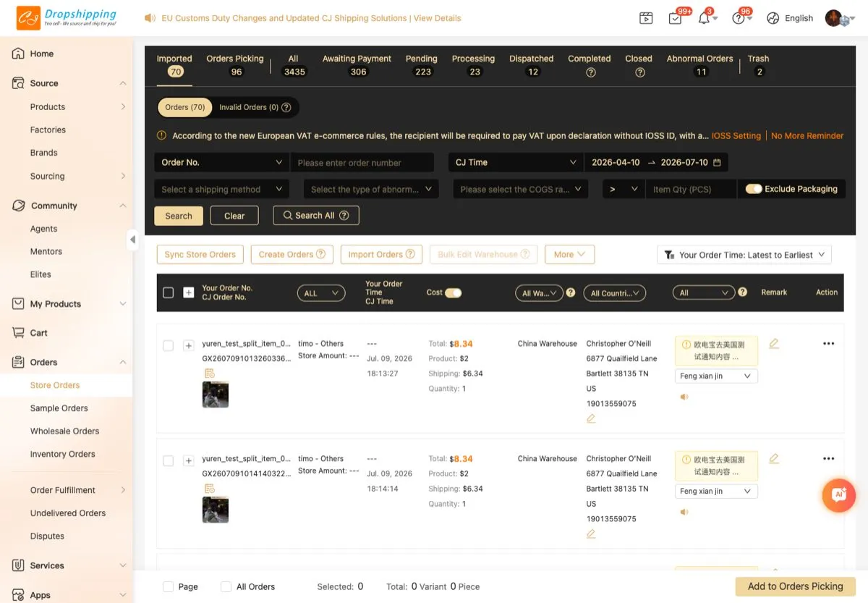Open the More dropdown button
The height and width of the screenshot is (603, 868).
(570, 254)
